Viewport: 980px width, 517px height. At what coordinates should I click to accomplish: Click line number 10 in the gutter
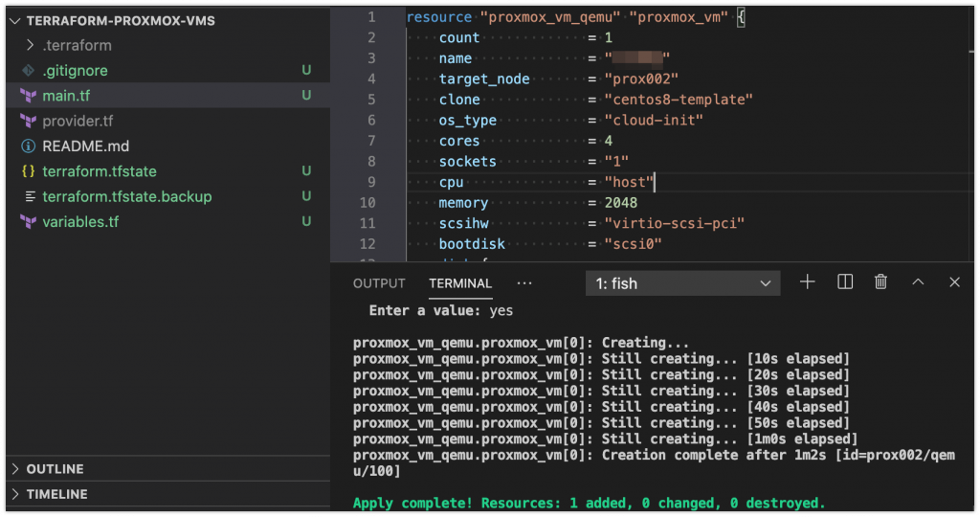pyautogui.click(x=367, y=203)
